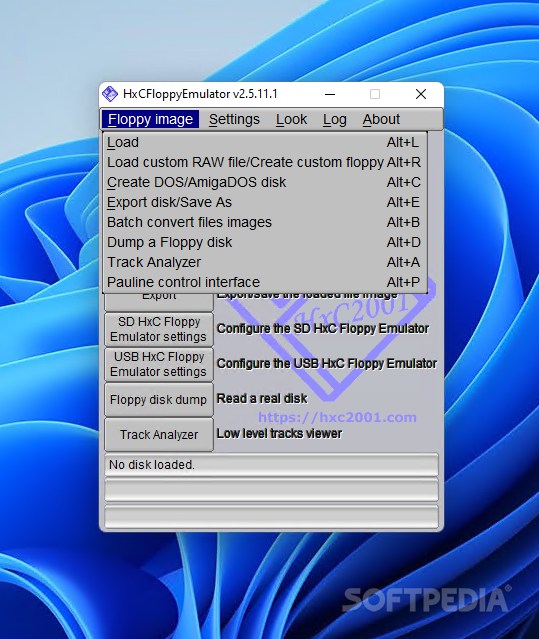Choose Batch convert files images
The width and height of the screenshot is (539, 639).
pyautogui.click(x=265, y=222)
